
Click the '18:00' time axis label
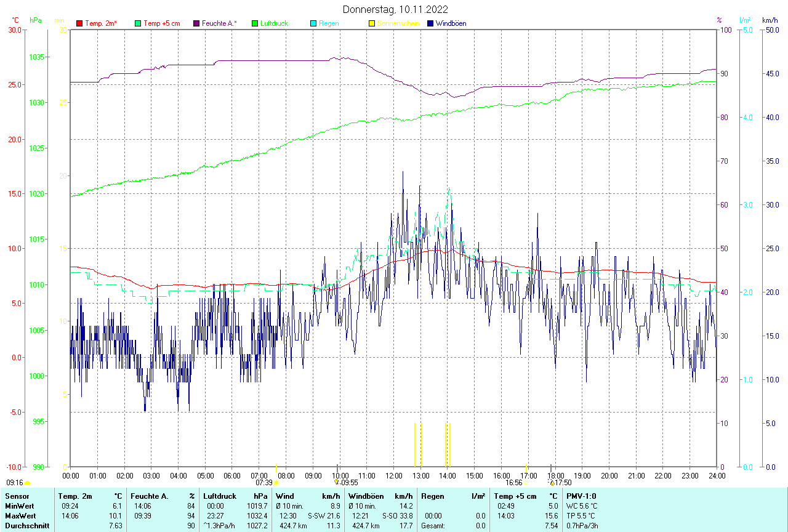(x=555, y=475)
